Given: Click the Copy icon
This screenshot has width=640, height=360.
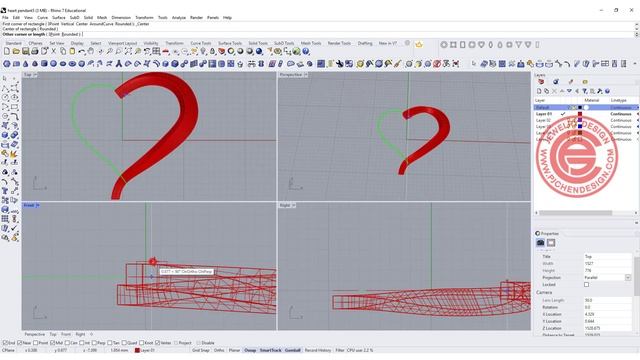Looking at the screenshot, I should 63,51.
